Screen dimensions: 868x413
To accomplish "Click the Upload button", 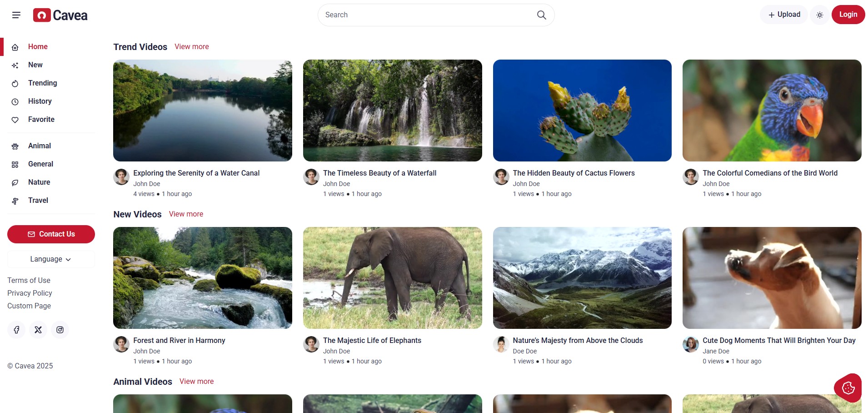I will pos(784,15).
